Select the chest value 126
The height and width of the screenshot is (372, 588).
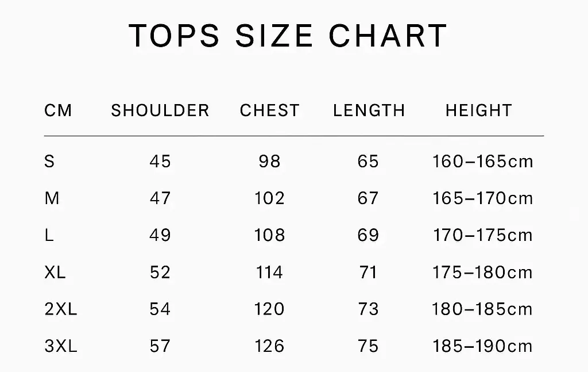tap(270, 346)
